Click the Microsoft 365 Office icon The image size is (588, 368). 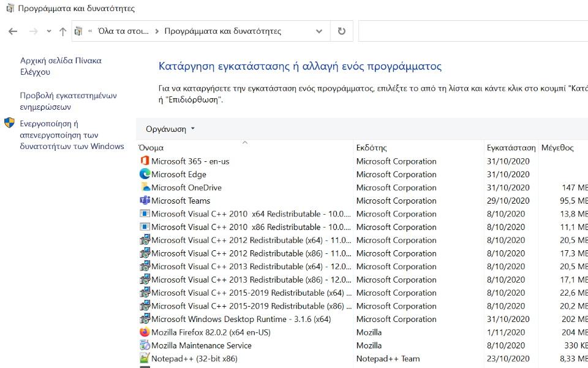[x=145, y=161]
